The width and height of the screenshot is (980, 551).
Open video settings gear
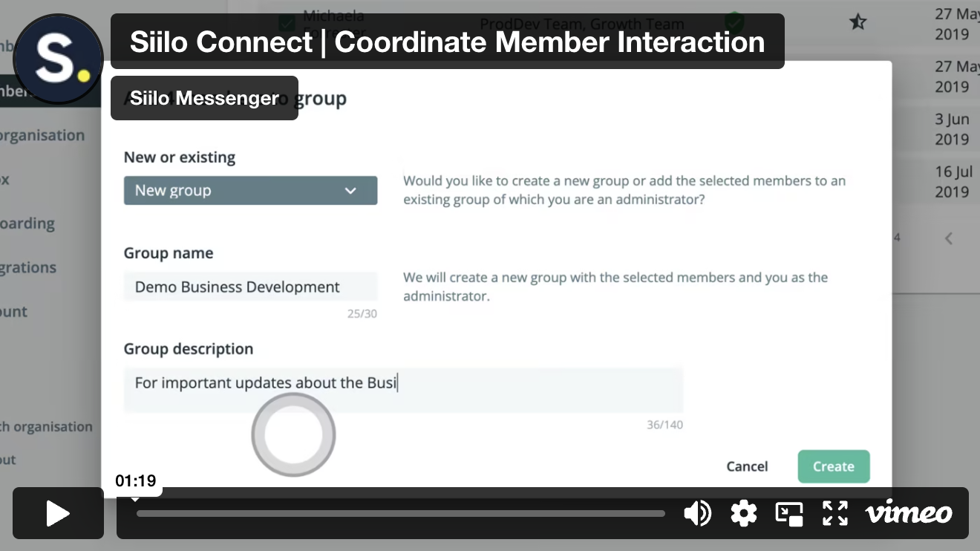[743, 513]
